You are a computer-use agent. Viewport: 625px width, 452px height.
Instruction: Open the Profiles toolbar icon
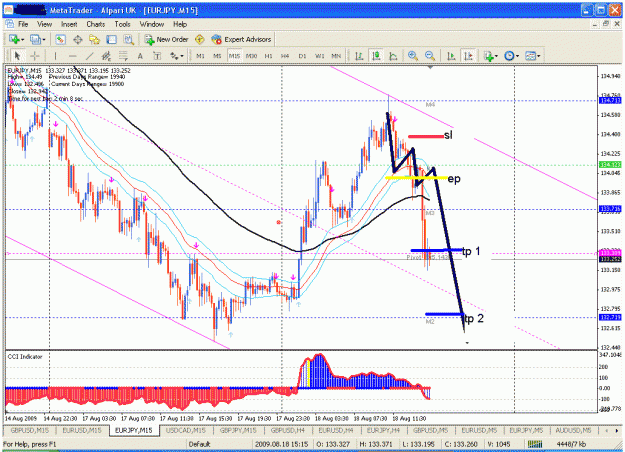(35, 39)
